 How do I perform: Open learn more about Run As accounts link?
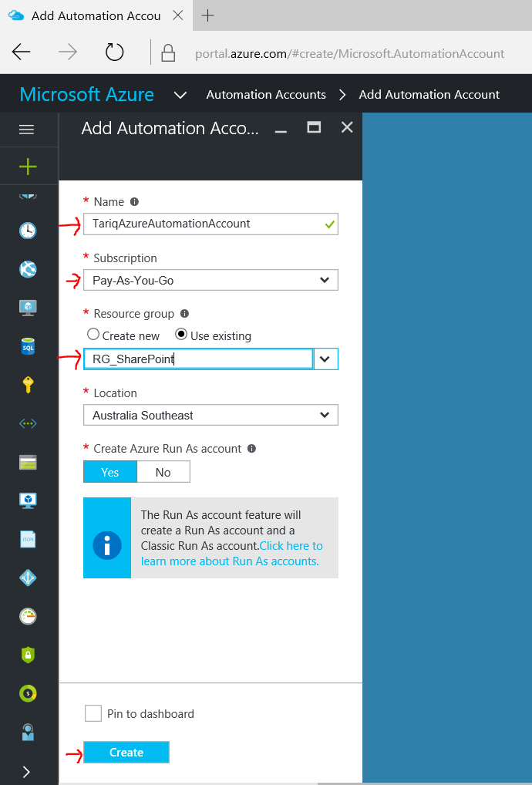coord(232,553)
